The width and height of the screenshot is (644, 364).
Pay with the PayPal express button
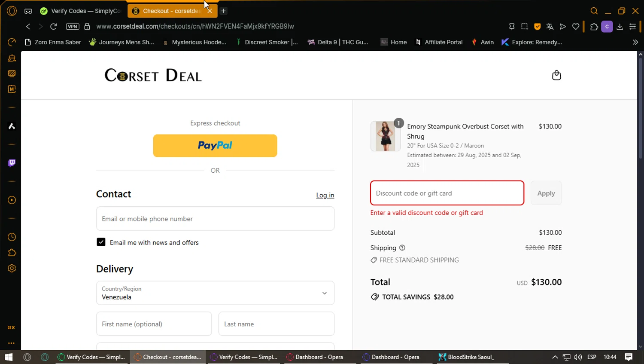coord(215,146)
